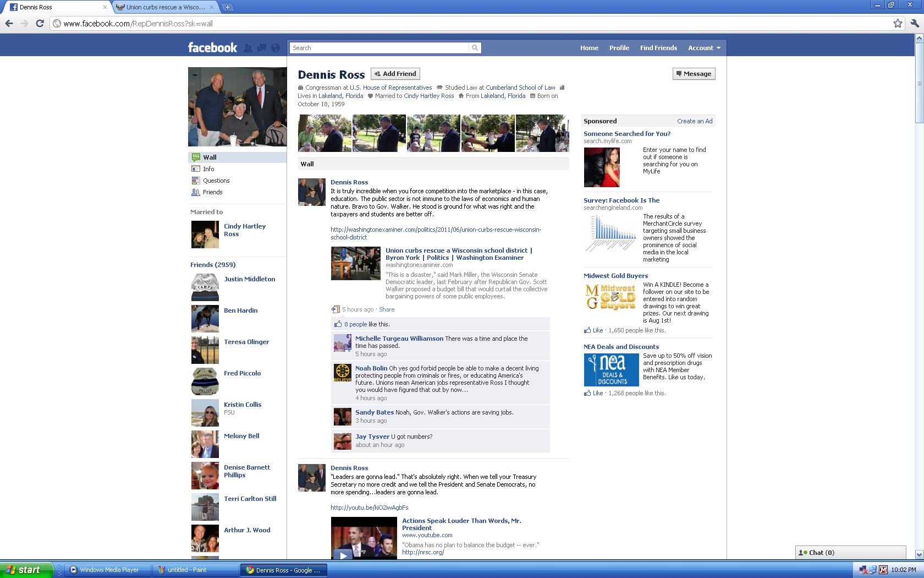Image resolution: width=924 pixels, height=578 pixels.
Task: Click the Facebook logo
Action: [x=212, y=47]
